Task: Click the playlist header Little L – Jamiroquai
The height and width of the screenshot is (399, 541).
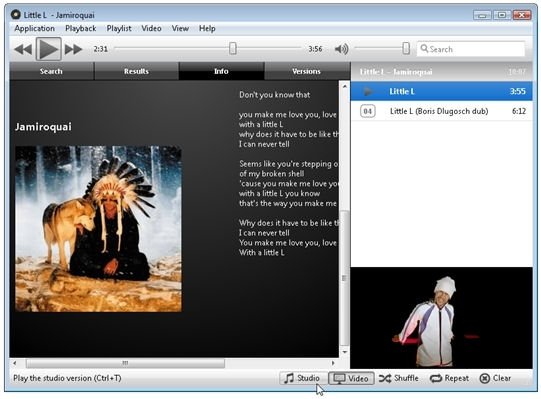Action: [x=396, y=72]
